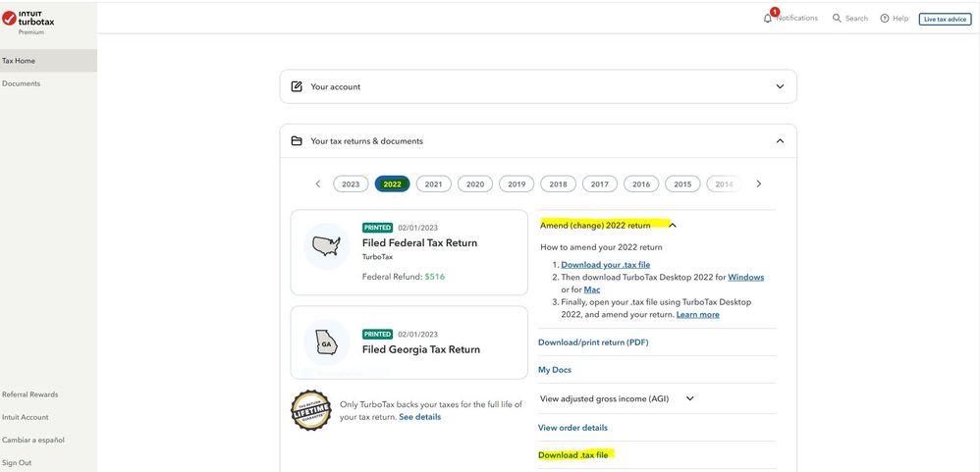The width and height of the screenshot is (980, 472).
Task: Click the Mac download link
Action: point(592,289)
